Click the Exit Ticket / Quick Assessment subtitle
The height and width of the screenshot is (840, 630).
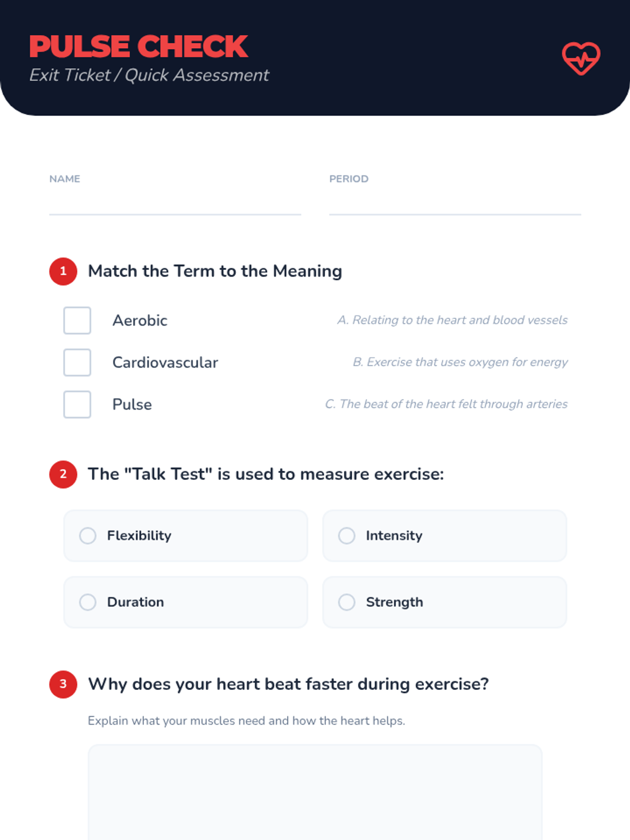pos(149,75)
